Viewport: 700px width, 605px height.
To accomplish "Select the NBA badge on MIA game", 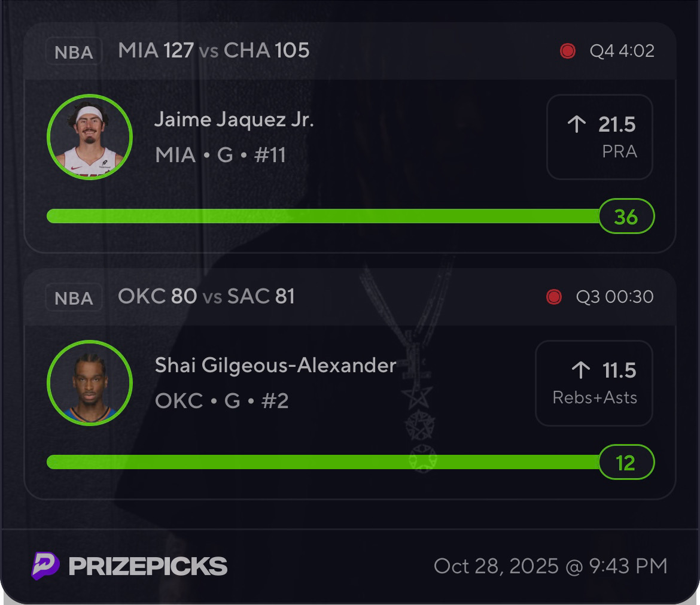I will (x=74, y=52).
